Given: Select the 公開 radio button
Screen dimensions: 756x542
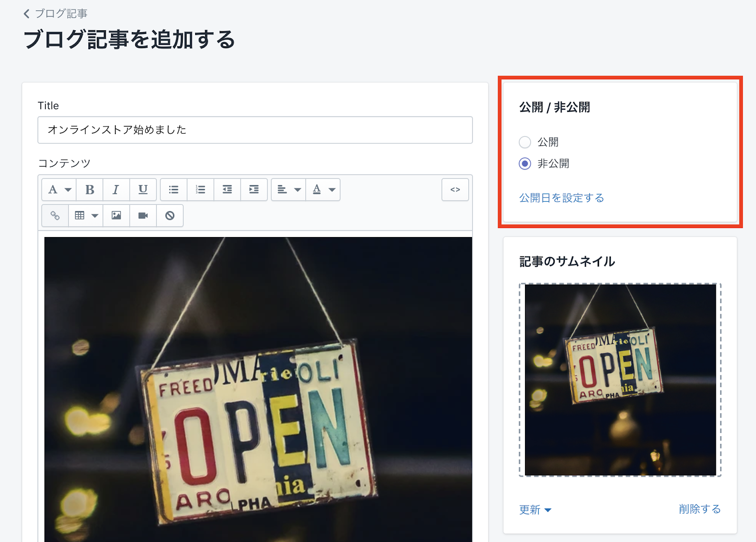Looking at the screenshot, I should click(x=524, y=142).
